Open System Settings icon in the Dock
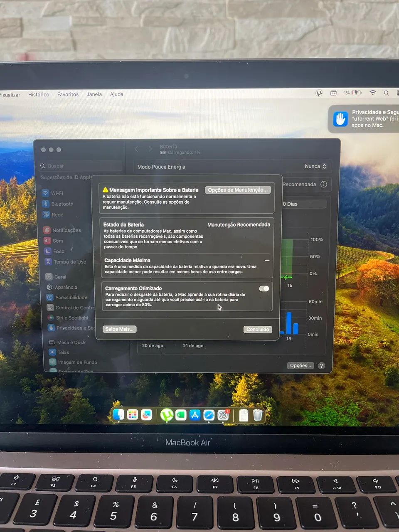399x532 pixels. pos(224,415)
